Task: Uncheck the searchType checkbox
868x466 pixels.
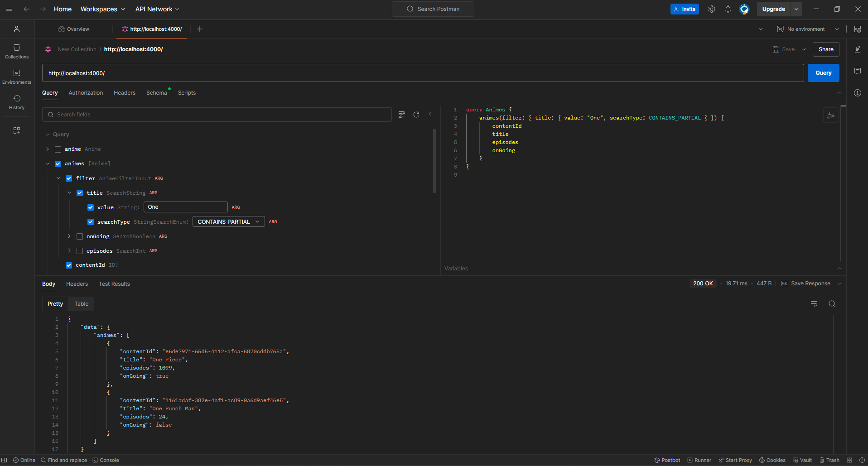Action: click(91, 222)
